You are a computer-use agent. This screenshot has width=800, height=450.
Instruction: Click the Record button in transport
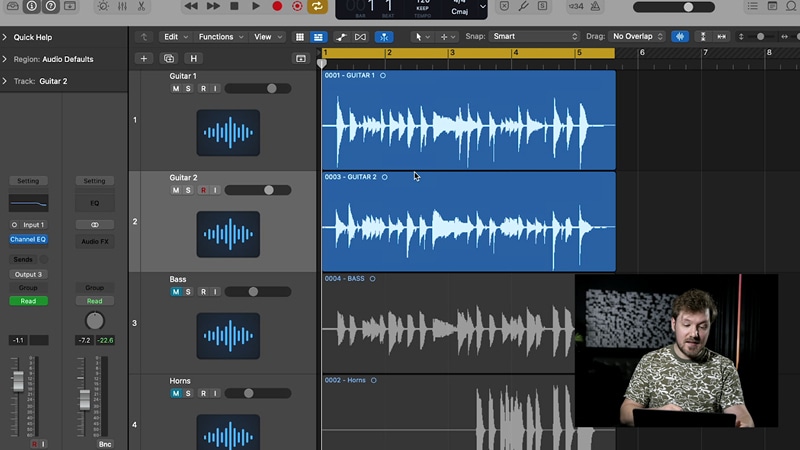pos(277,6)
